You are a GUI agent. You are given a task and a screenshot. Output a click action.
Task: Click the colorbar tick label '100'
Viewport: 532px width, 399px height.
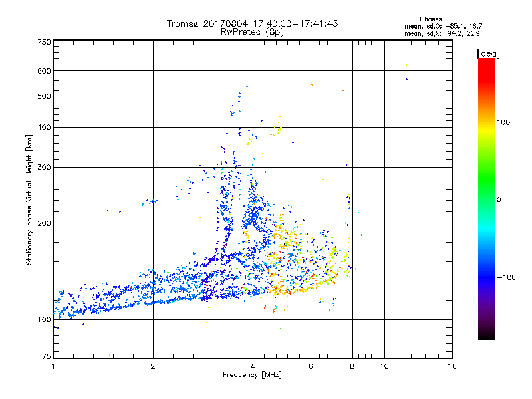click(x=503, y=122)
